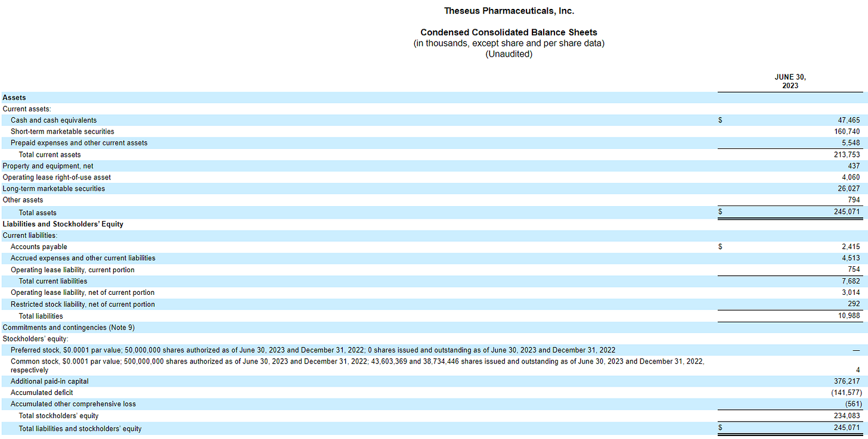The height and width of the screenshot is (439, 868).
Task: Click the Stockholders' equity: label
Action: point(35,339)
